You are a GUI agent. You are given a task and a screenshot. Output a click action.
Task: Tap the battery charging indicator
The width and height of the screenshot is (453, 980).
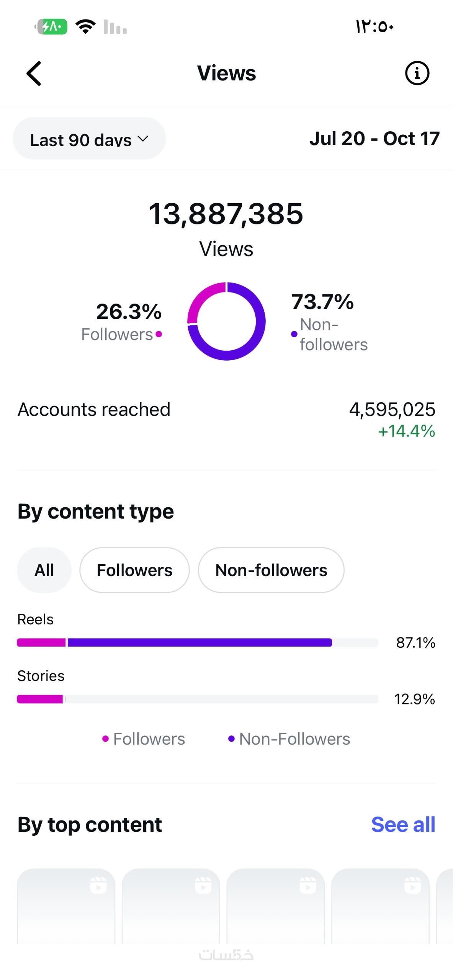coord(52,27)
